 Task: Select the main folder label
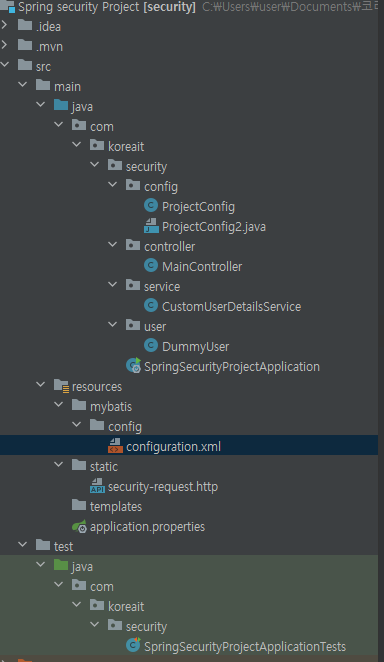[x=68, y=87]
